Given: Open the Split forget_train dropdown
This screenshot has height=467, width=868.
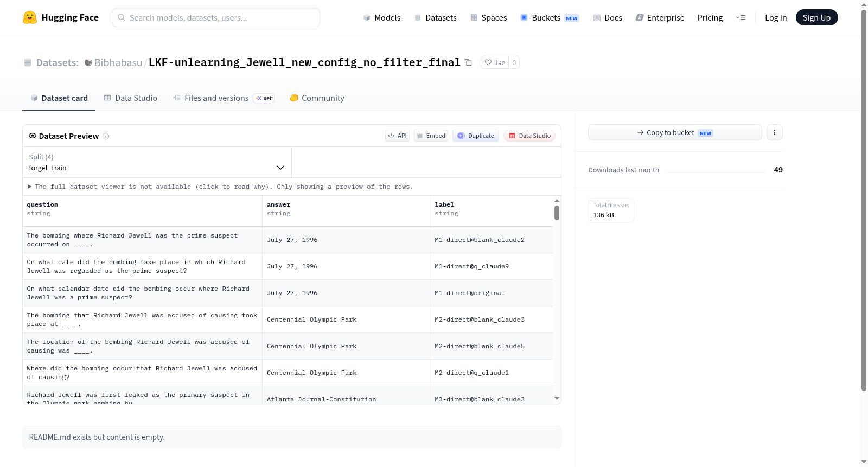Looking at the screenshot, I should click(x=157, y=162).
